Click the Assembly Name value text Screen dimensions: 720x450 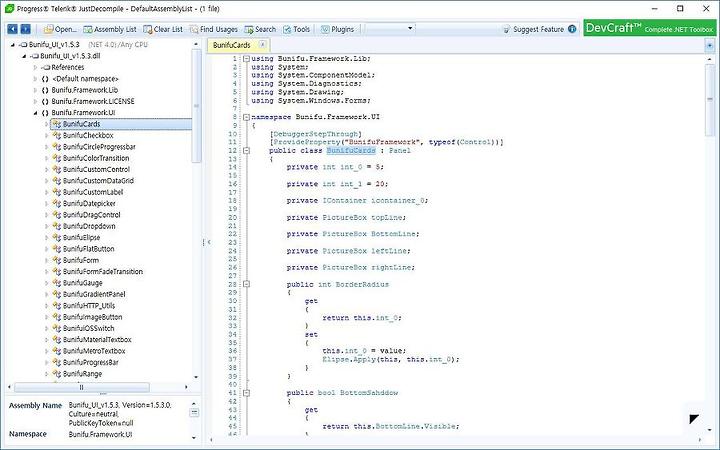click(x=120, y=414)
